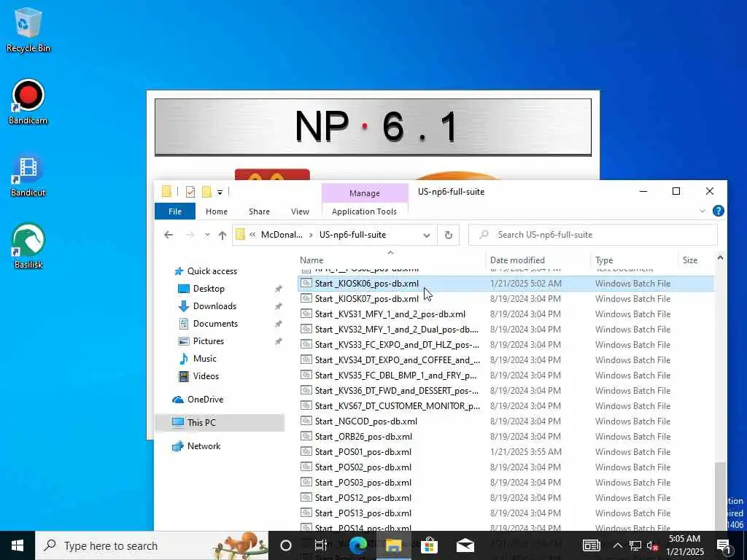Select Start_POS12_pos-db.xml file

point(506,497)
